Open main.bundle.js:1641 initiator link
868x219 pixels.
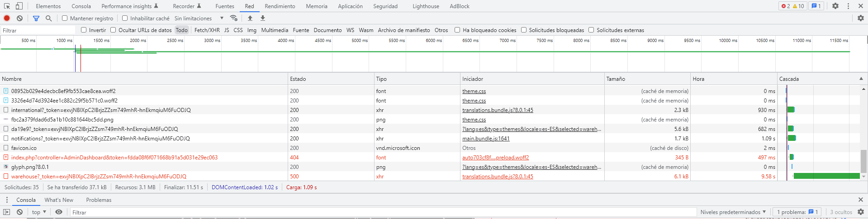coord(486,138)
